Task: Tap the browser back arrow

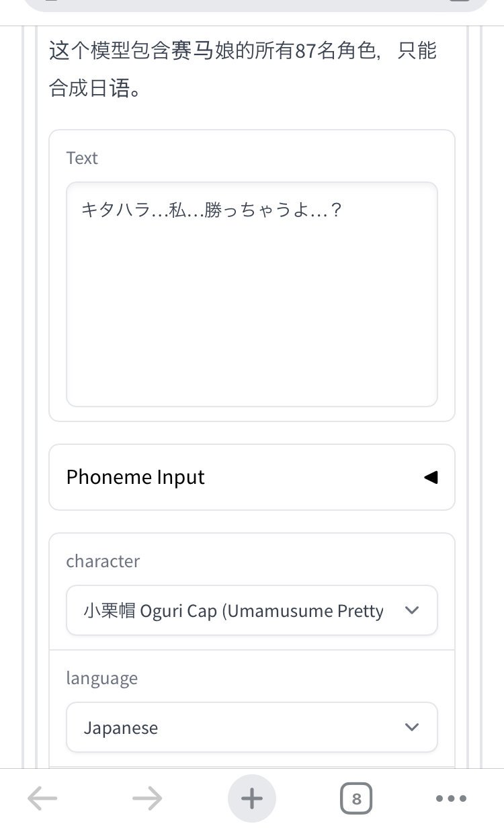Action: point(43,798)
